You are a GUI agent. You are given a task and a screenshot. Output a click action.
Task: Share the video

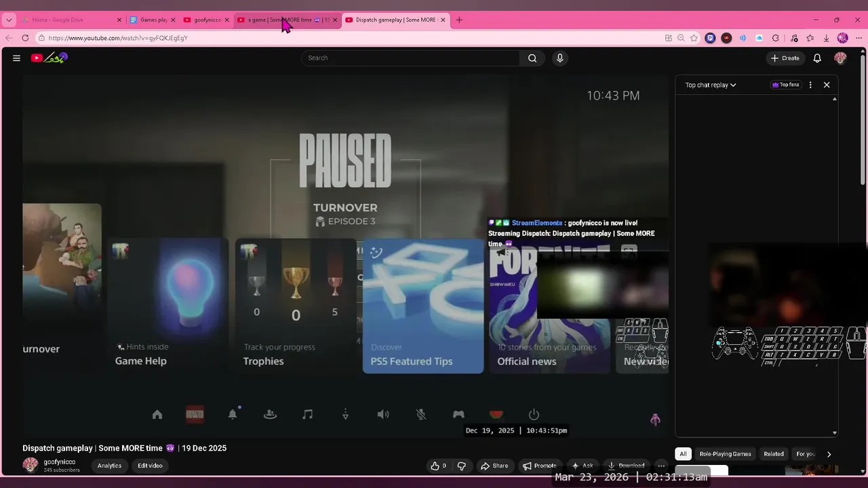(x=494, y=466)
